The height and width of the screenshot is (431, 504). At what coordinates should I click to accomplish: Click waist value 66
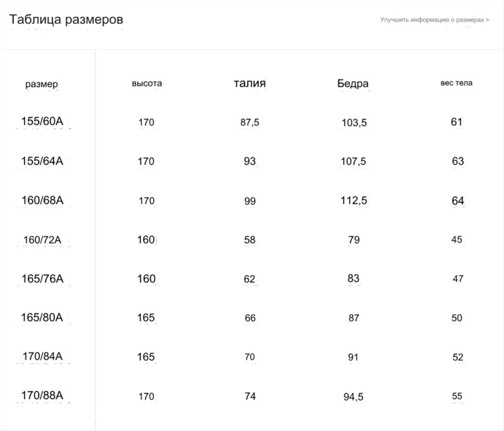250,318
